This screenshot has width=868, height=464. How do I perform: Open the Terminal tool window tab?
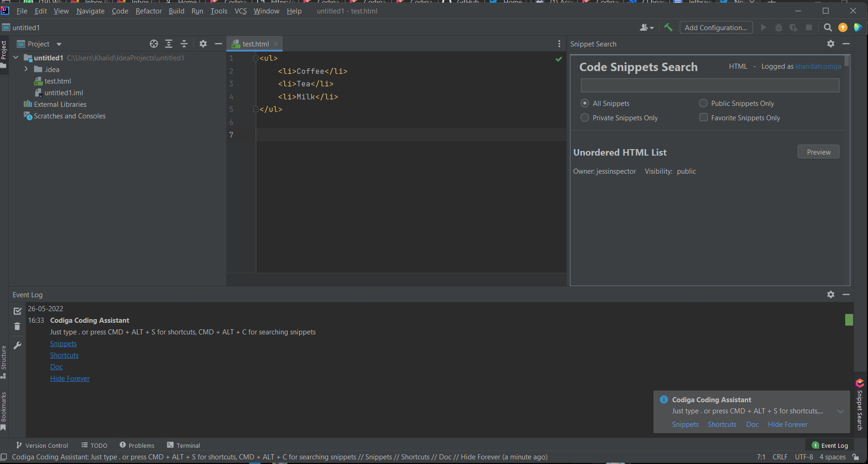(x=183, y=445)
